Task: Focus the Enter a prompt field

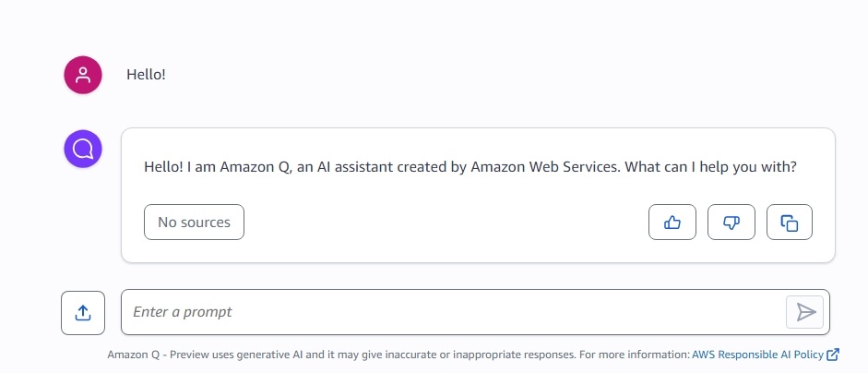Action: click(454, 312)
